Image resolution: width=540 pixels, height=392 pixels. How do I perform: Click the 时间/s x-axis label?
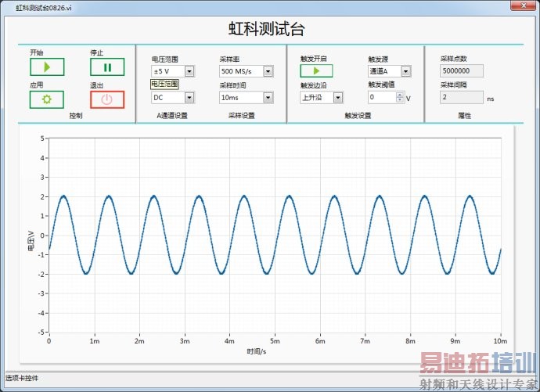coord(256,351)
